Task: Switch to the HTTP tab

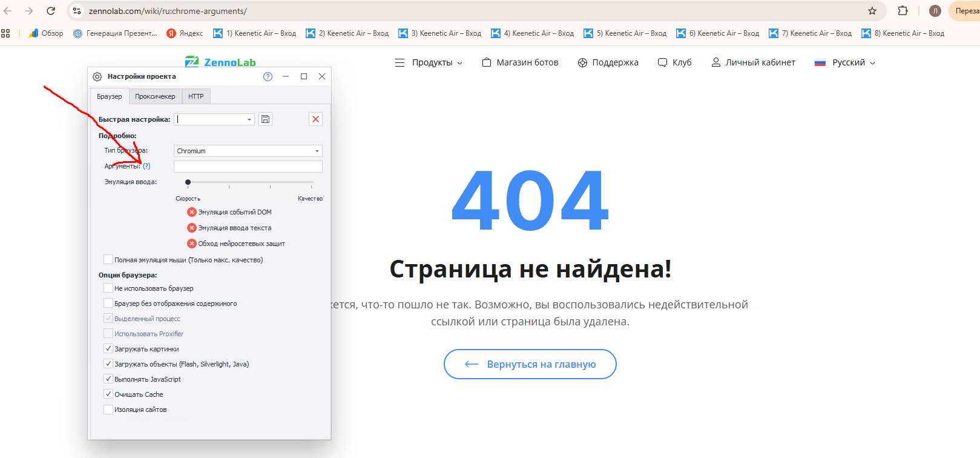Action: click(196, 96)
